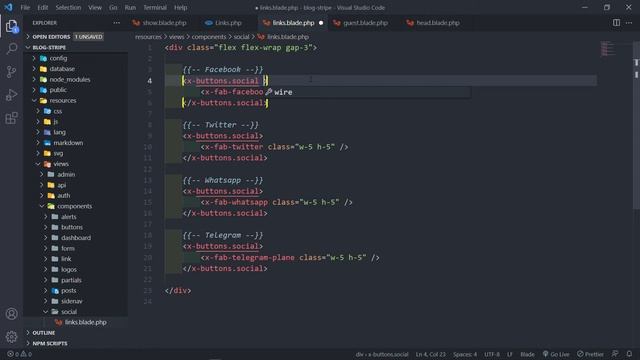Open the Explorer view in activity bar

(x=11, y=27)
